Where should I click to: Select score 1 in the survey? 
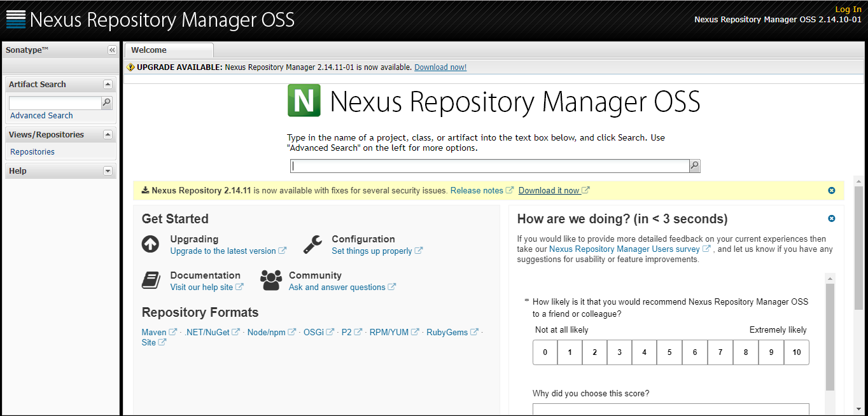point(570,352)
